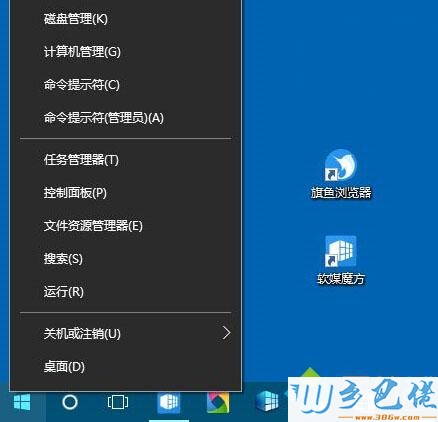The height and width of the screenshot is (422, 438).
Task: Choose 文件资源管理器(E) menu item
Action: (126, 226)
